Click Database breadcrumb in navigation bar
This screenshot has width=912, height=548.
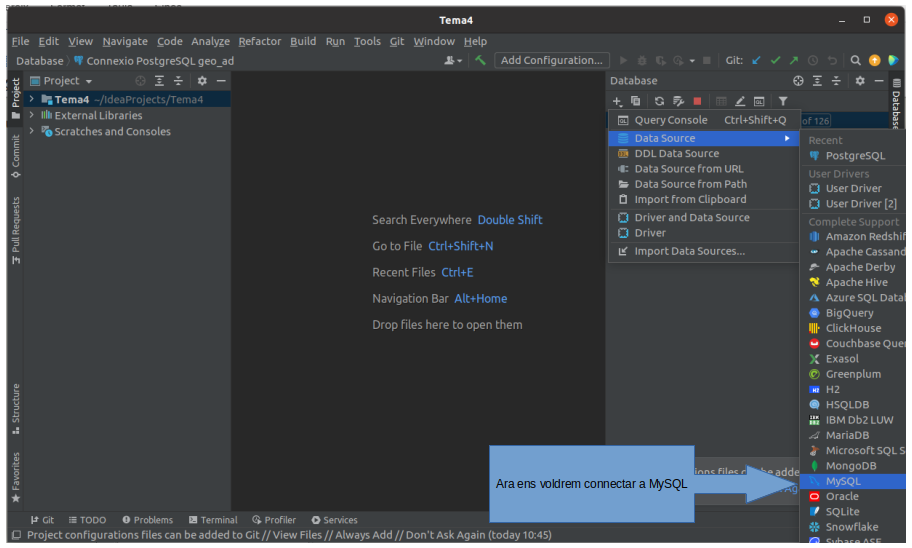pos(40,61)
